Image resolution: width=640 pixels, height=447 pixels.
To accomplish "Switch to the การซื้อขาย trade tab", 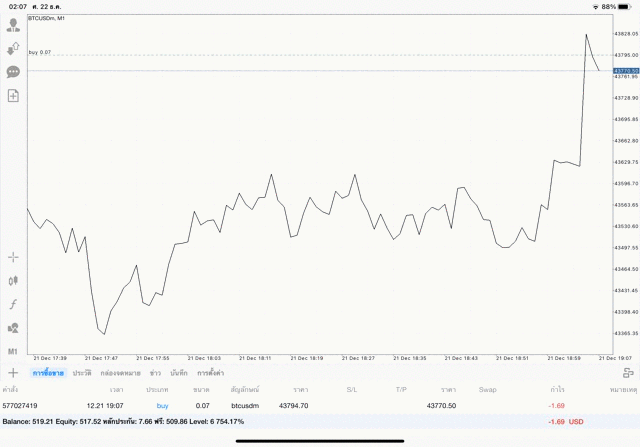I will point(48,372).
